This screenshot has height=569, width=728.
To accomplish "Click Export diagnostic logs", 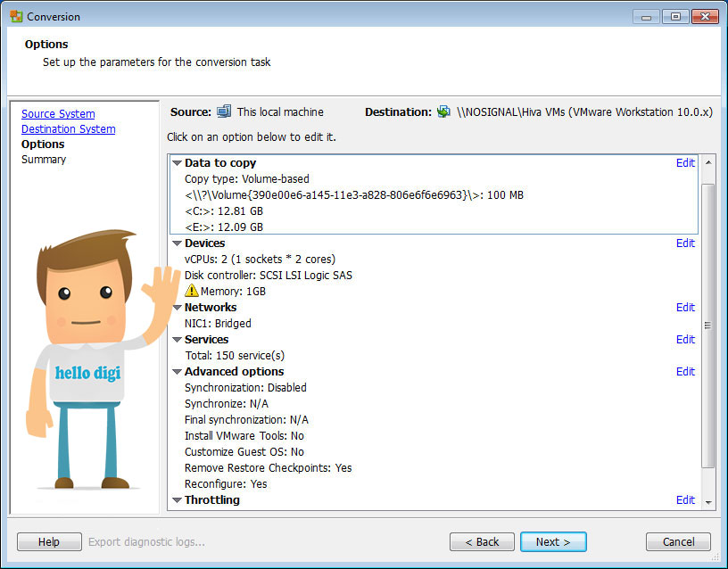I will tap(146, 541).
